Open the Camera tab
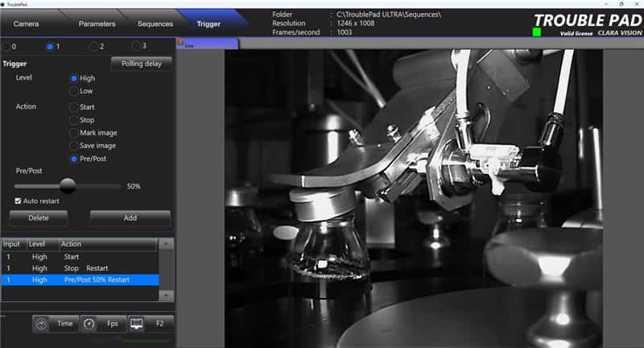Screen dimensions: 644x348 coord(26,24)
